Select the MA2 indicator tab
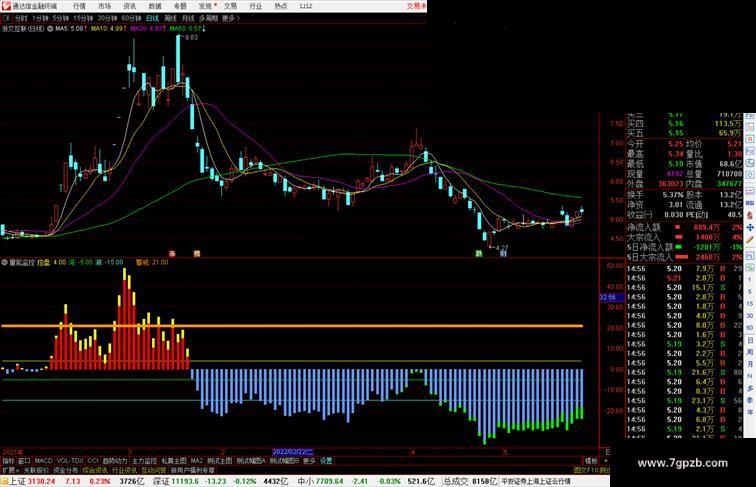 coord(196,461)
